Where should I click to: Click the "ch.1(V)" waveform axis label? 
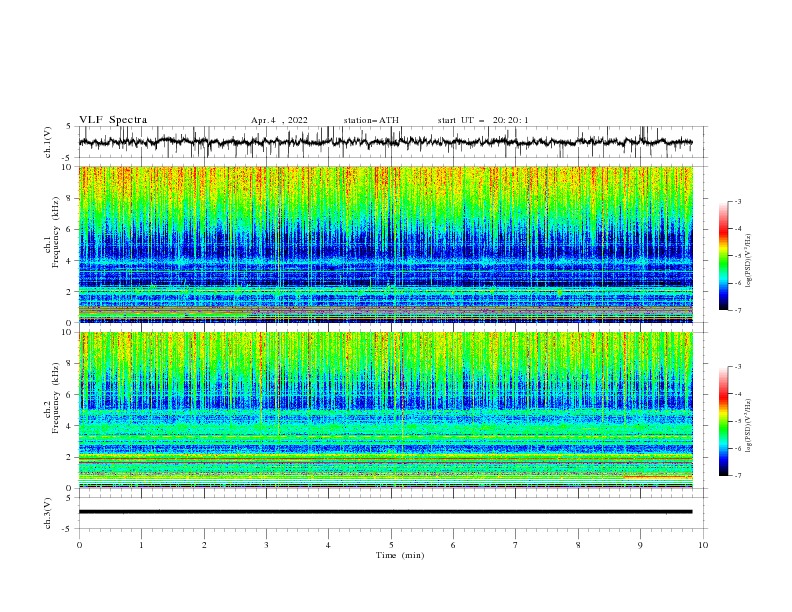click(x=48, y=142)
